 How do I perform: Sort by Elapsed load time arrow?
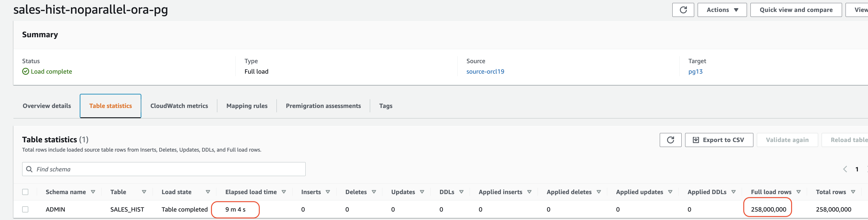pyautogui.click(x=284, y=192)
